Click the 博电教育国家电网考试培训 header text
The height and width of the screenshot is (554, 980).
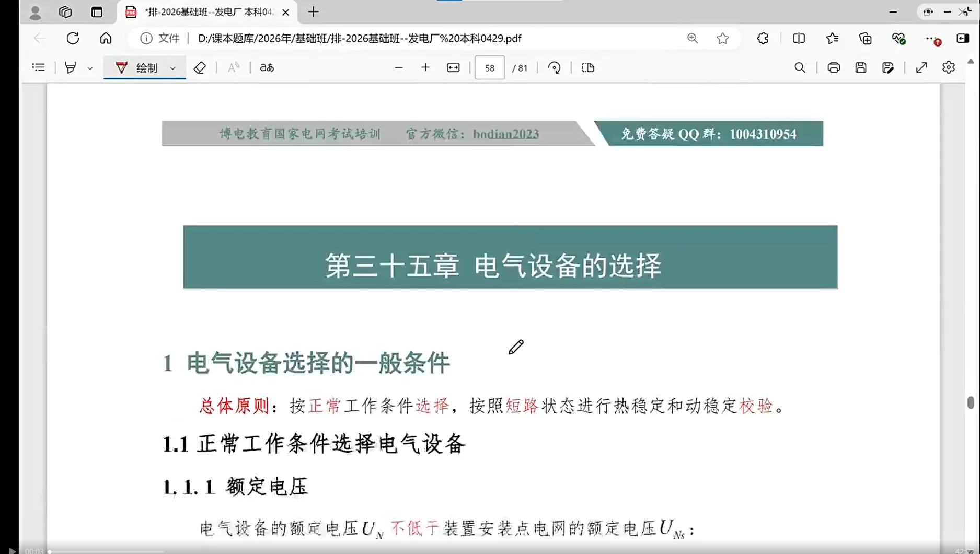point(300,134)
